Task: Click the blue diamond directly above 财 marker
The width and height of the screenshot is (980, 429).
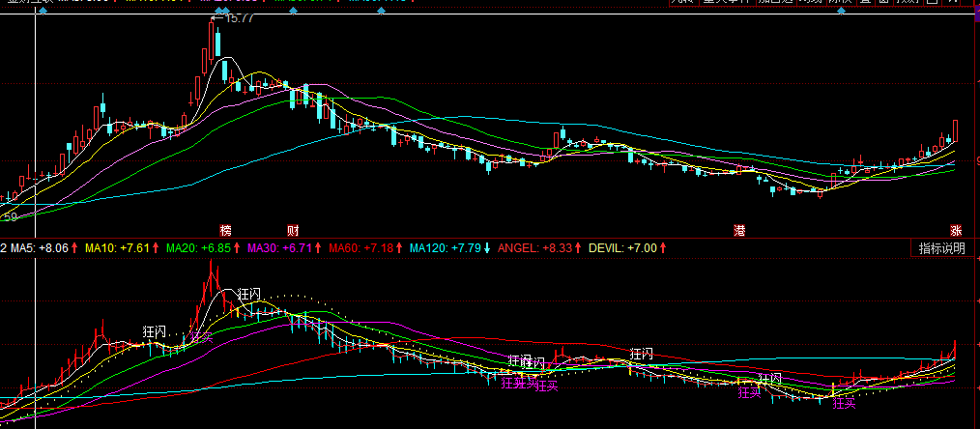Action: tap(292, 11)
